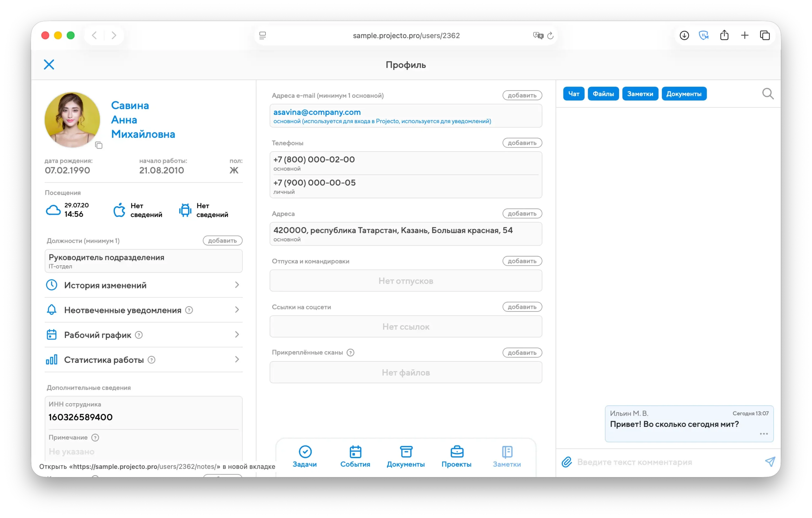This screenshot has width=812, height=518.
Task: Click the bell icon for Неотвеченные уведомления
Action: pos(52,310)
